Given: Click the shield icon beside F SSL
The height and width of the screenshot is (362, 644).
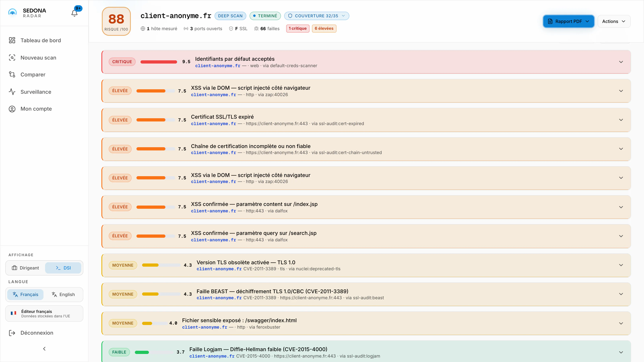Looking at the screenshot, I should tap(231, 29).
